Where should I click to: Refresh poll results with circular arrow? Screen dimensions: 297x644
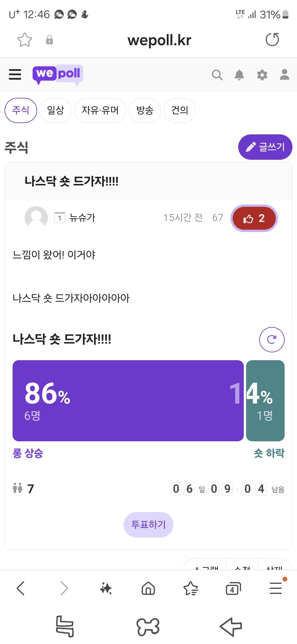click(x=271, y=340)
